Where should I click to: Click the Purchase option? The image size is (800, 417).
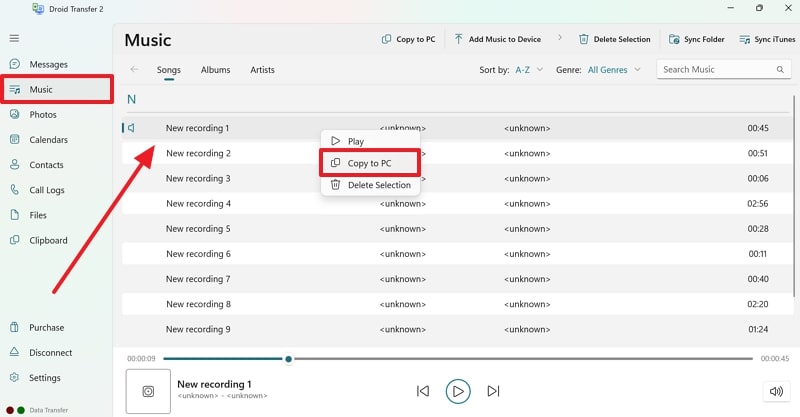pyautogui.click(x=46, y=327)
